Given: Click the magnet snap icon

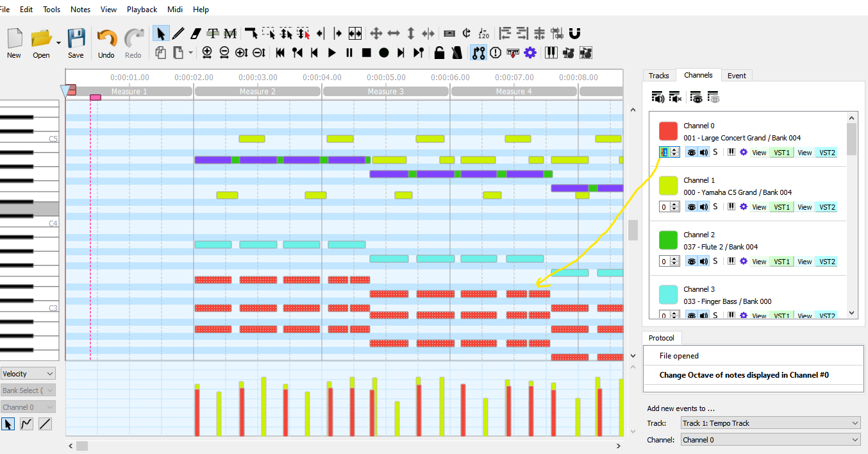Looking at the screenshot, I should coord(575,33).
